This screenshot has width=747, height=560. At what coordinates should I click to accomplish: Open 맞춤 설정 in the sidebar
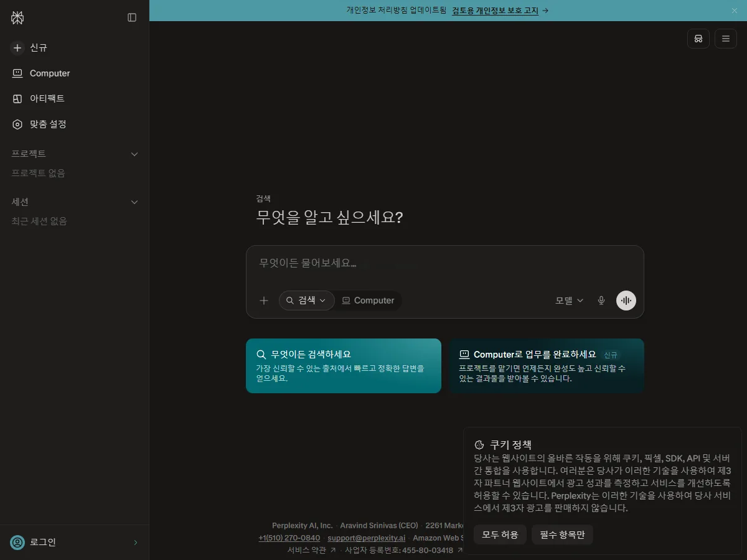coord(75,124)
